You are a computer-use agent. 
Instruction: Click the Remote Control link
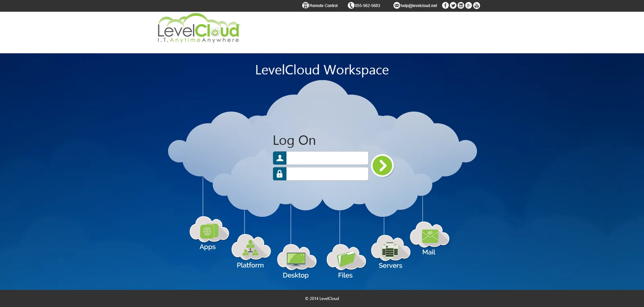pyautogui.click(x=320, y=6)
